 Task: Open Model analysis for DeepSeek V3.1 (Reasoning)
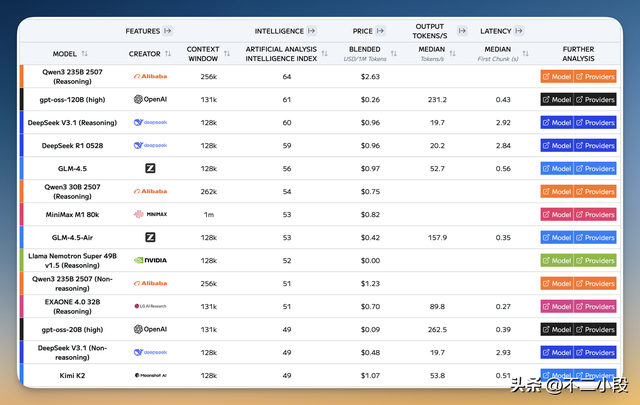point(557,122)
